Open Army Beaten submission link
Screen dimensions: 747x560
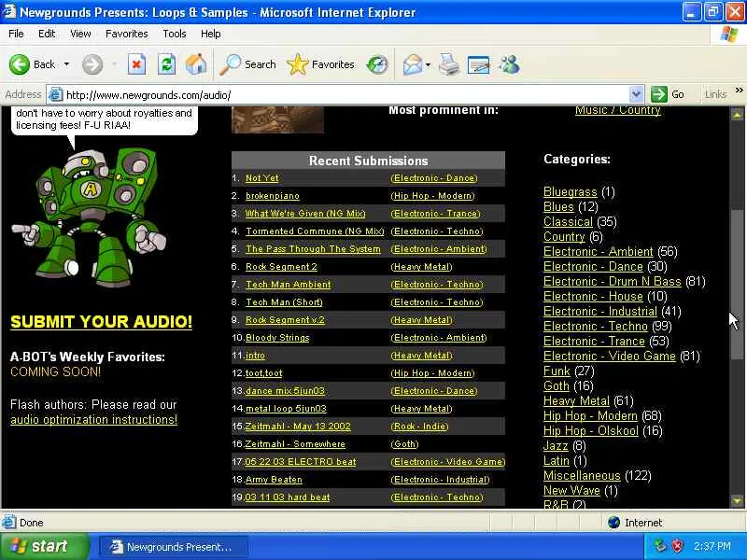tap(274, 480)
